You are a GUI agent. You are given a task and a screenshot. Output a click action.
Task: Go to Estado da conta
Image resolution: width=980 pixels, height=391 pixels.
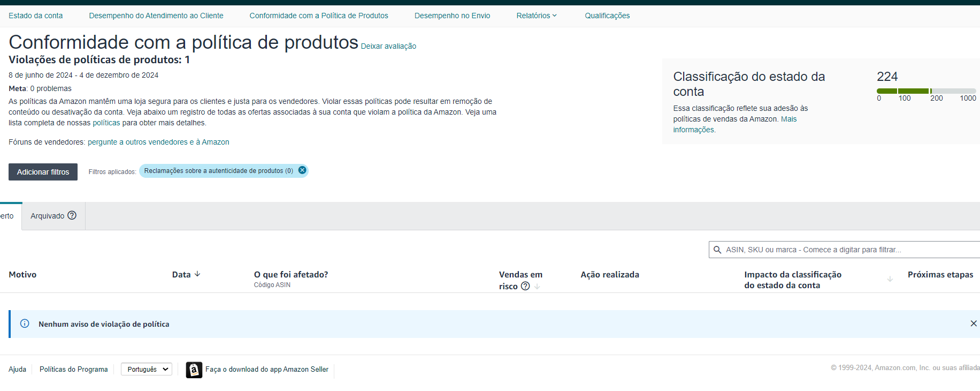36,16
